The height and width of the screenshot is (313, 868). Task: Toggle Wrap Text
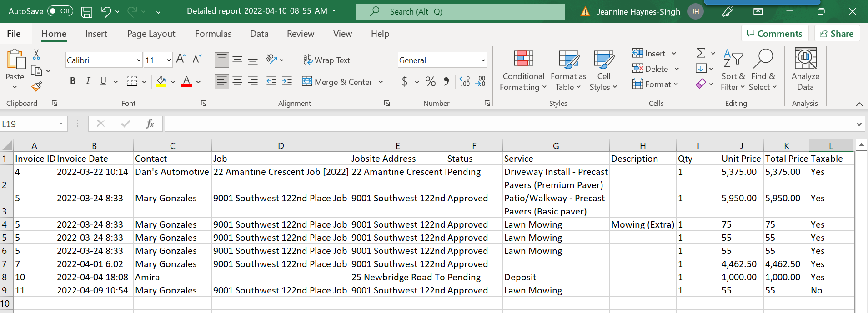click(x=326, y=60)
